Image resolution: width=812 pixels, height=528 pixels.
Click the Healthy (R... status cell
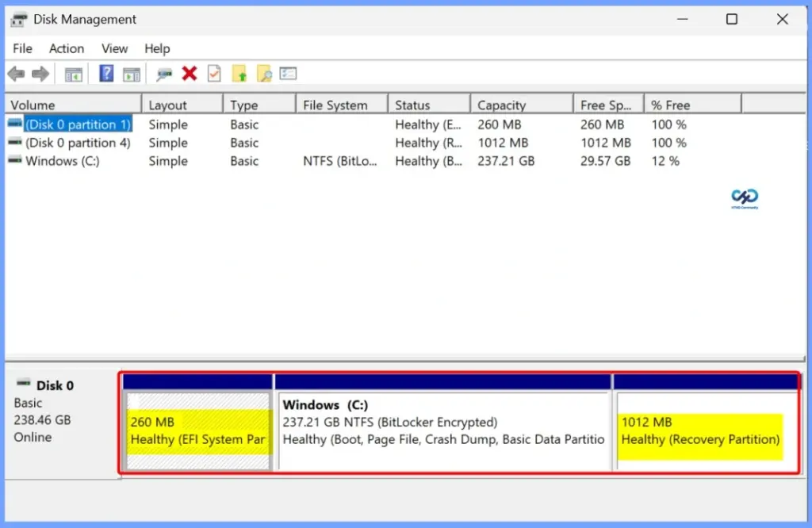pyautogui.click(x=428, y=143)
